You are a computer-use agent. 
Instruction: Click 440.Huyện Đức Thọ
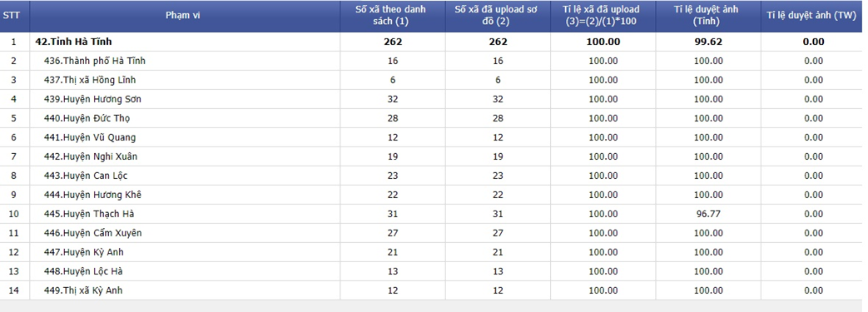pos(87,118)
